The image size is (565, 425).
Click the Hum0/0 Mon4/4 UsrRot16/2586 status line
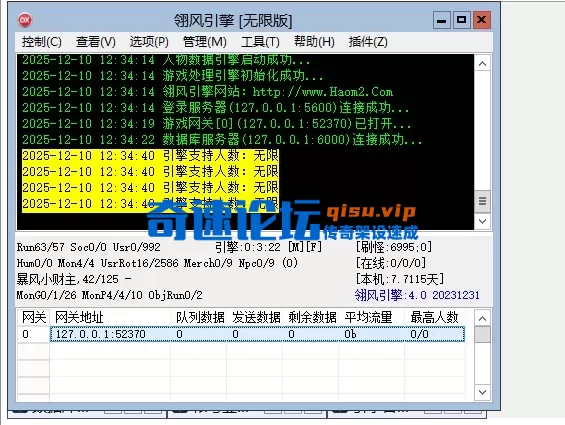(157, 263)
